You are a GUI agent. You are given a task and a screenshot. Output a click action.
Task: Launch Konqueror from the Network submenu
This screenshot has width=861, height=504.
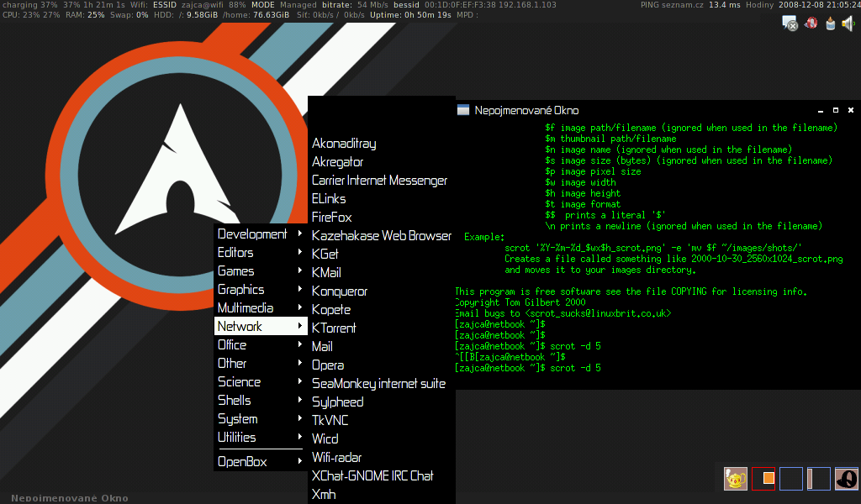coord(382,291)
